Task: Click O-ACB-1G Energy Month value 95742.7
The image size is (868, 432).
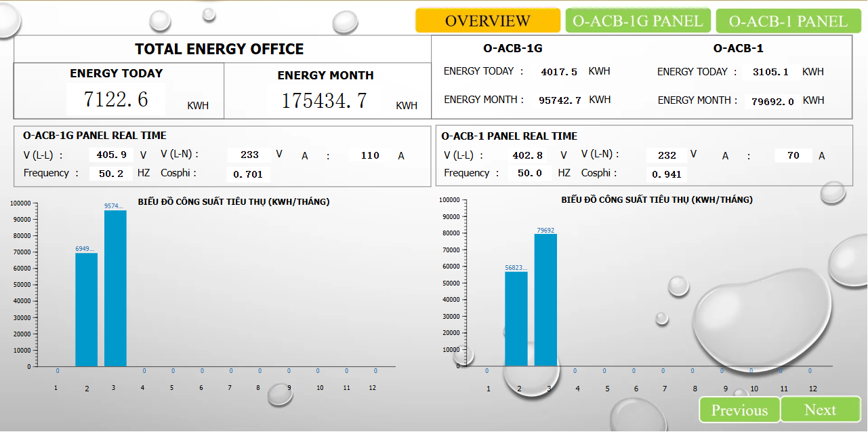Action: [560, 100]
